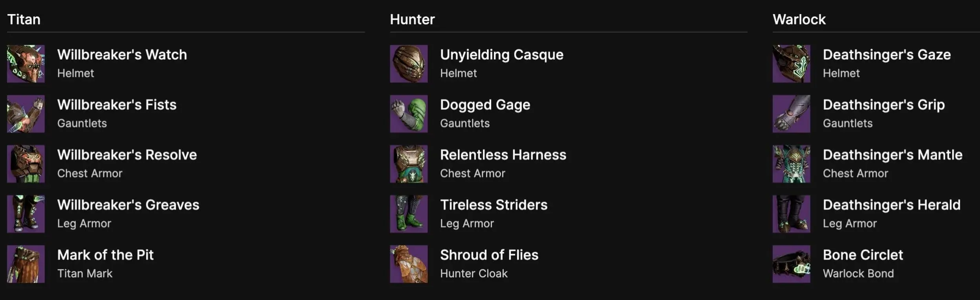This screenshot has width=980, height=300.
Task: Click the Willbreaker's Resolve item name
Action: click(x=127, y=155)
